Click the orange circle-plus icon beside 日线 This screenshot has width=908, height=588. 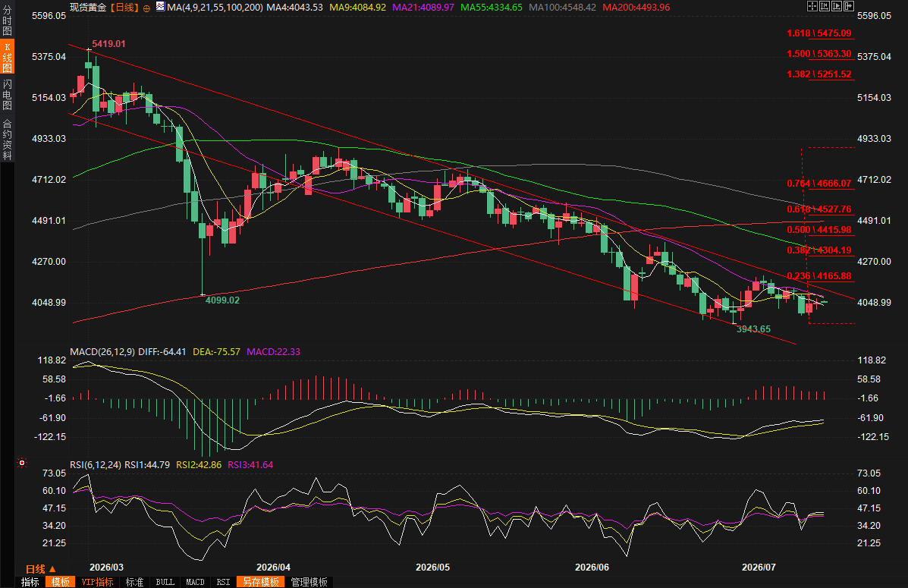click(x=146, y=8)
